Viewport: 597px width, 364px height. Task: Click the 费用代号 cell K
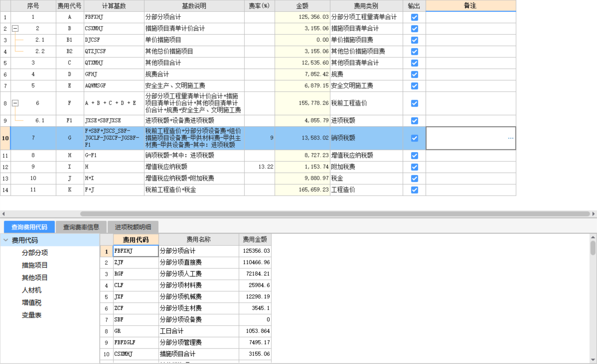pyautogui.click(x=69, y=190)
